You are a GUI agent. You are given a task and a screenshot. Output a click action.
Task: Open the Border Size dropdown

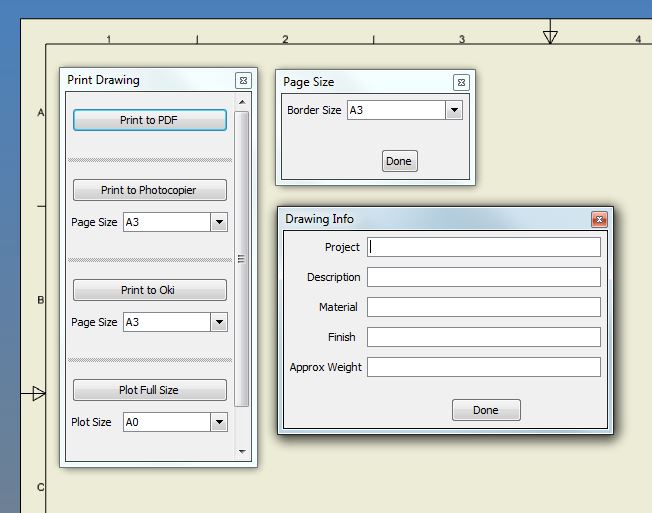click(454, 110)
